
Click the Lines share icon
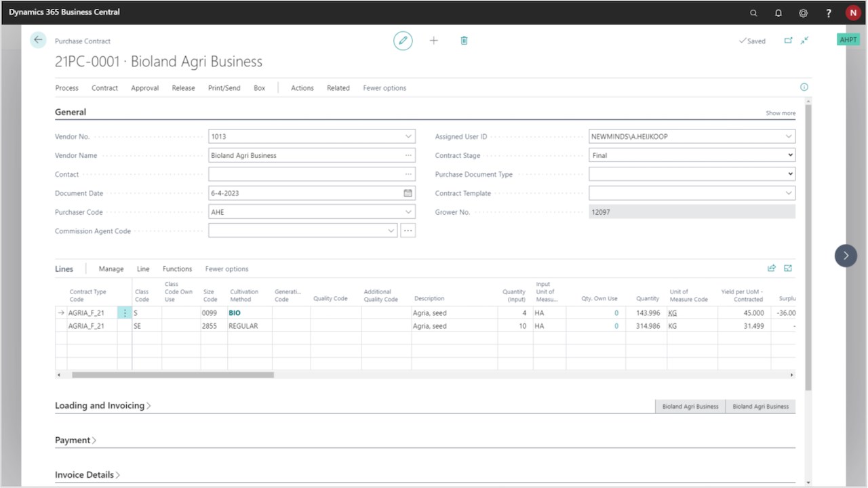click(772, 268)
